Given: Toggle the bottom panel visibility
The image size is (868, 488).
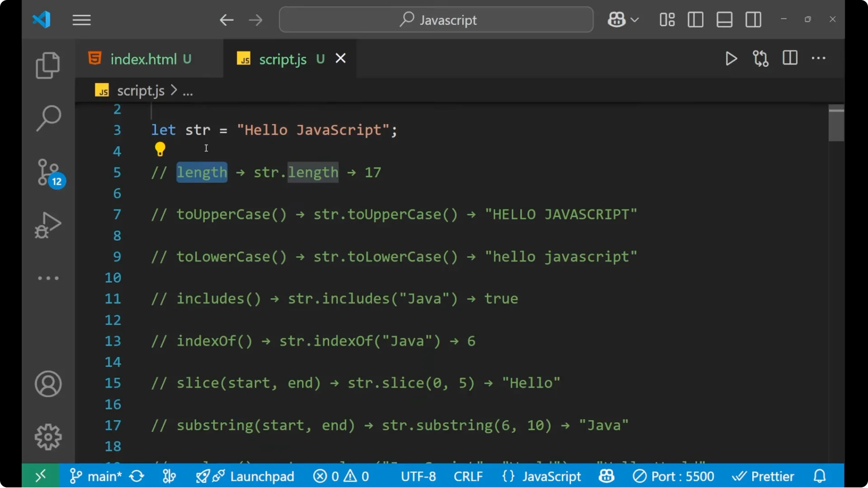Looking at the screenshot, I should [724, 19].
